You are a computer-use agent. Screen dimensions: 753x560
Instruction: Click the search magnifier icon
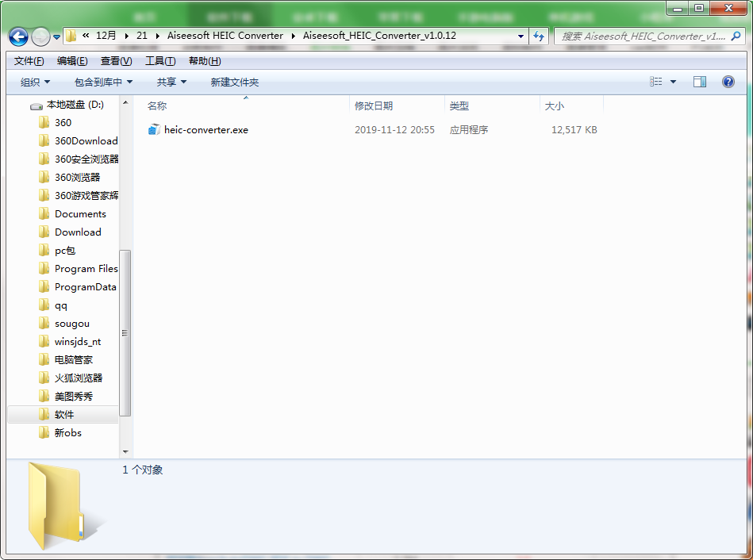tap(736, 36)
